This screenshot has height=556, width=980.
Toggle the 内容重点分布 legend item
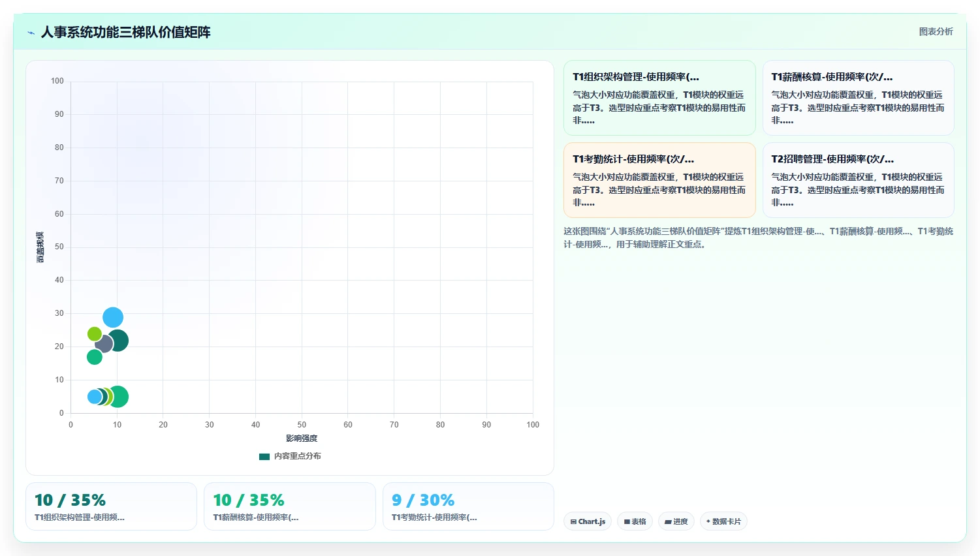tap(290, 456)
